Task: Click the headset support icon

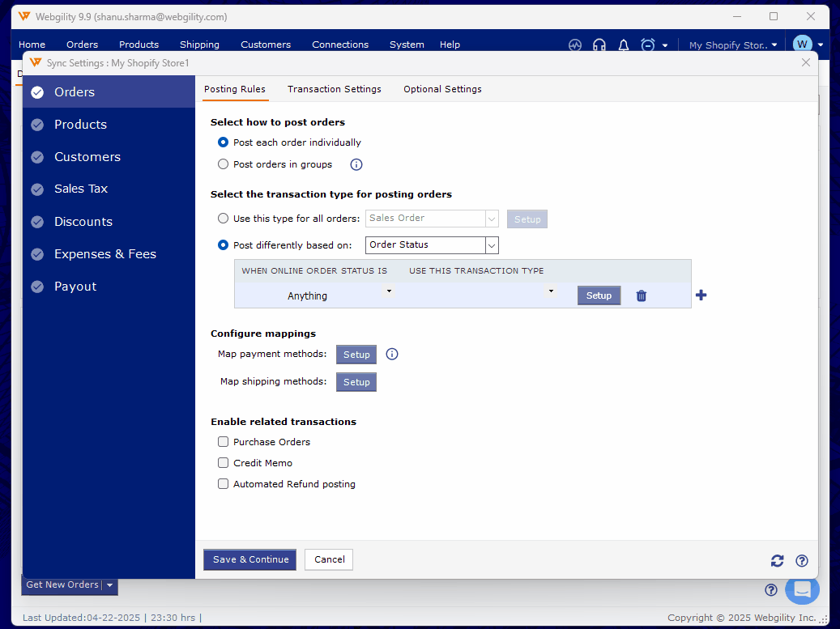Action: click(x=599, y=45)
